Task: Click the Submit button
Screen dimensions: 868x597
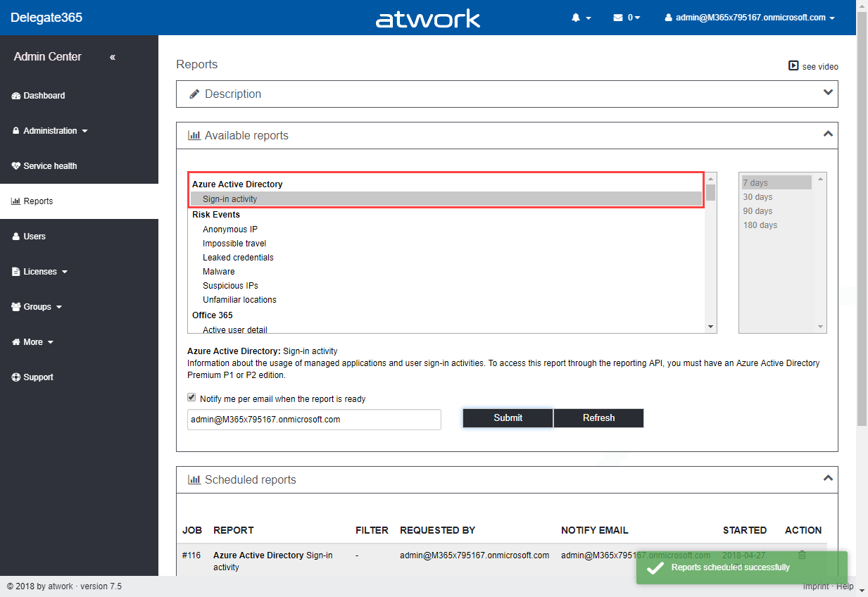Action: tap(508, 418)
